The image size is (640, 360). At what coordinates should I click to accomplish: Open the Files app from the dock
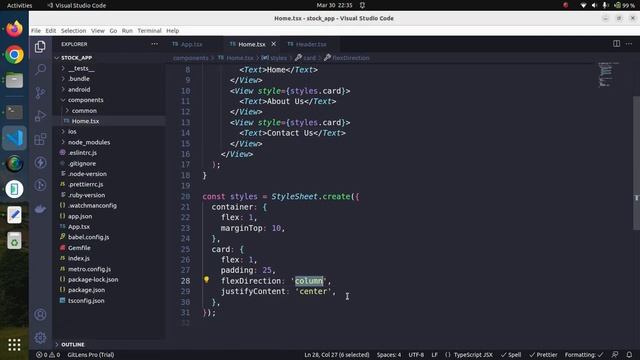pyautogui.click(x=14, y=80)
